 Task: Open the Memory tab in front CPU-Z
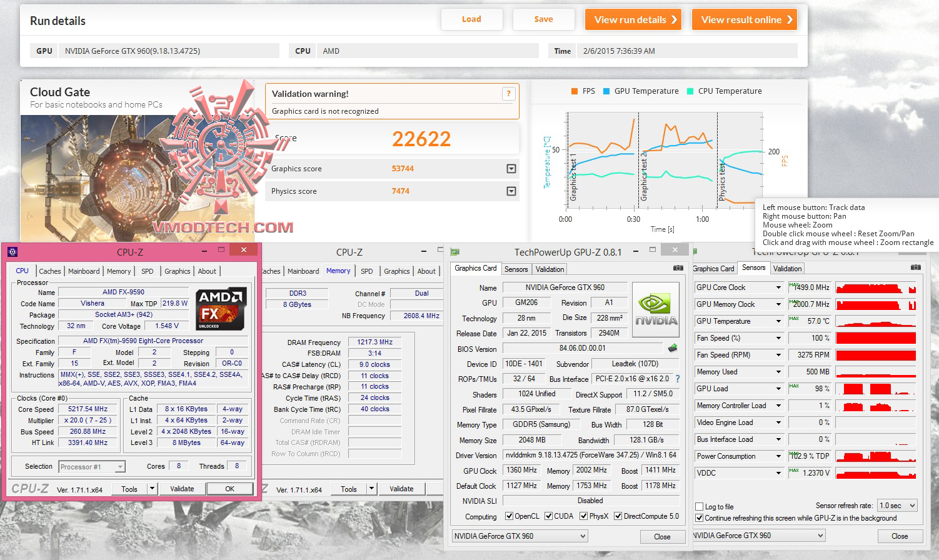pyautogui.click(x=119, y=271)
